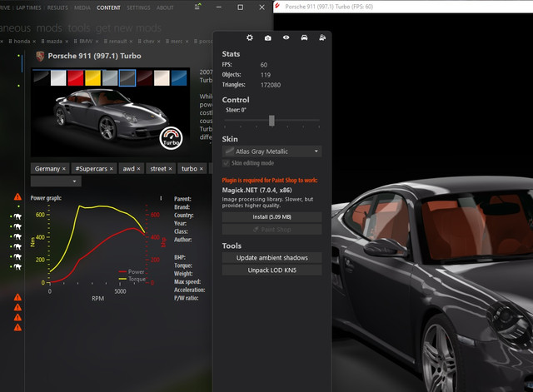Click the bottom warning icon in the car list
This screenshot has height=392, width=533.
[17, 327]
